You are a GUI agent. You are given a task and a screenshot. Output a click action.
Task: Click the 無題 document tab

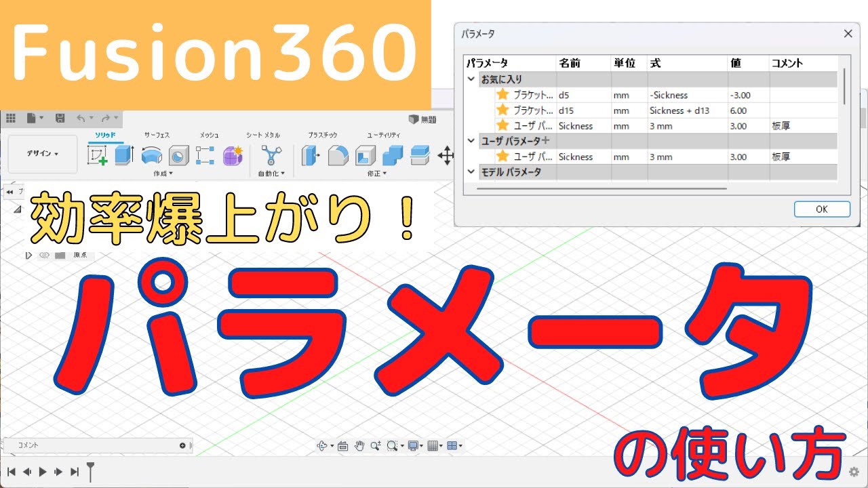coord(422,119)
